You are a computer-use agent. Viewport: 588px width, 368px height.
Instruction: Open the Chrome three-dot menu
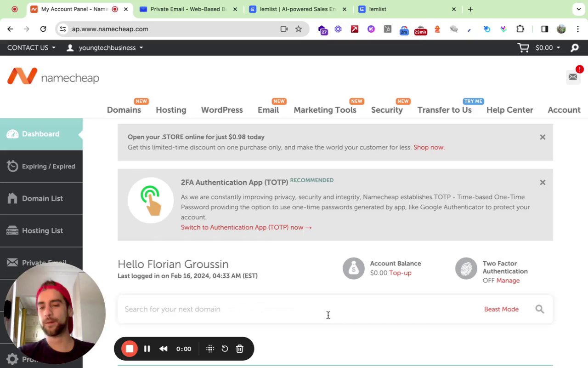point(578,29)
